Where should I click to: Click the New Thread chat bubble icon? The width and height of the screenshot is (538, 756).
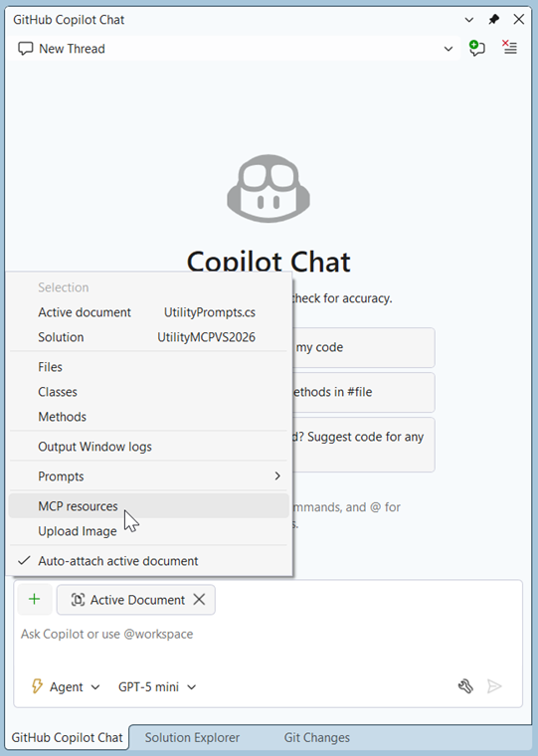(x=25, y=49)
